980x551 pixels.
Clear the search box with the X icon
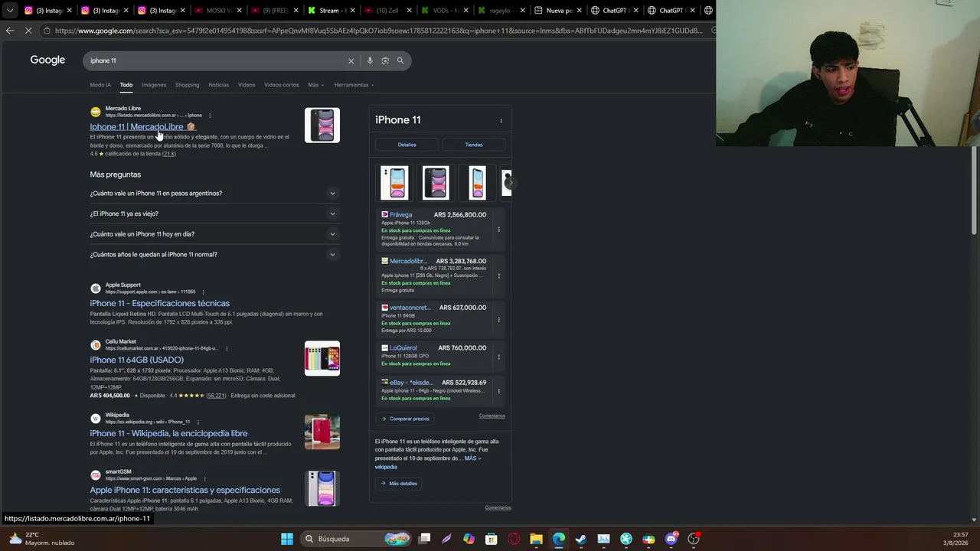pos(351,60)
